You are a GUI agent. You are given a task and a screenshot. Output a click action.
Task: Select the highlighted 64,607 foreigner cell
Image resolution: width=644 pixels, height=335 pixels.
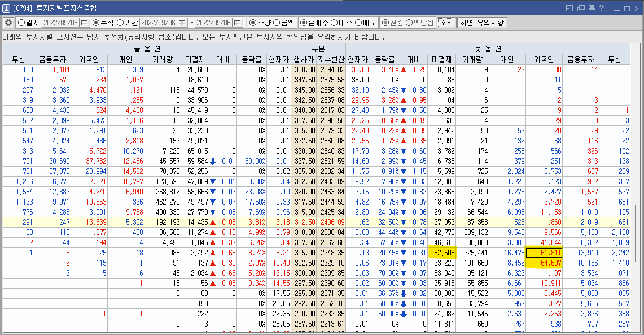tap(544, 263)
